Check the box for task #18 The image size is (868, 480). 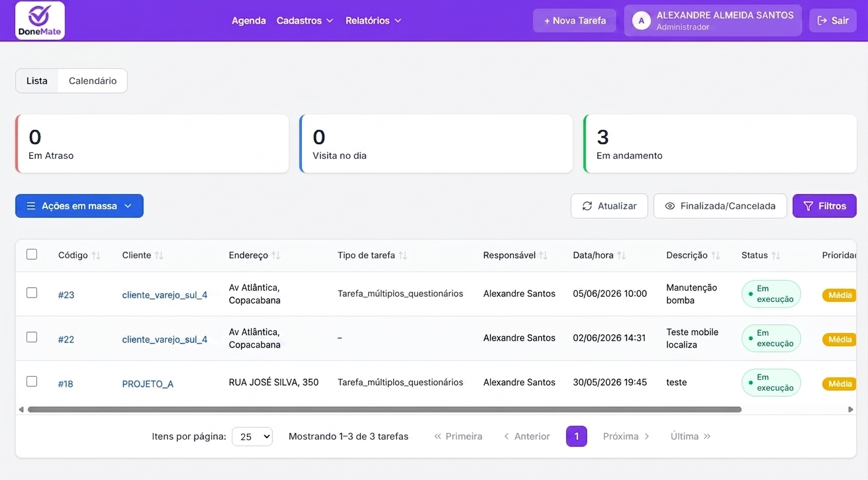coord(32,381)
